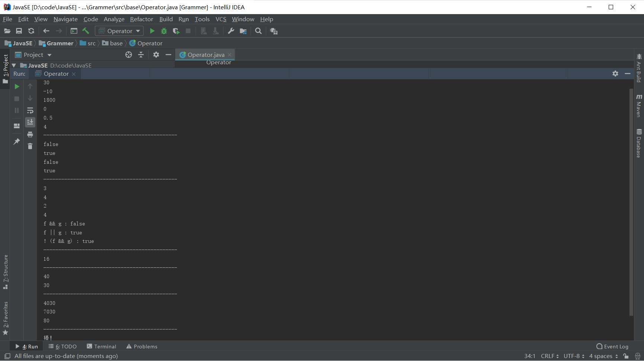Open UTF-8 encoding selector

[x=574, y=356]
